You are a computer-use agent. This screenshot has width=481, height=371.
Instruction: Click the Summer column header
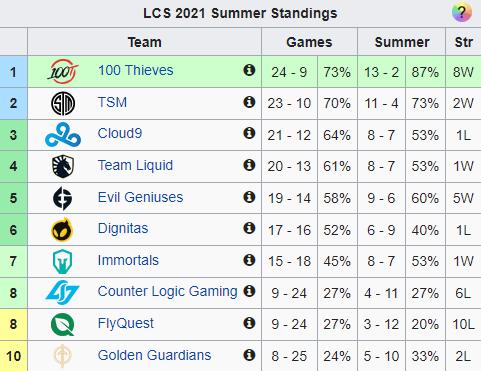tap(402, 42)
